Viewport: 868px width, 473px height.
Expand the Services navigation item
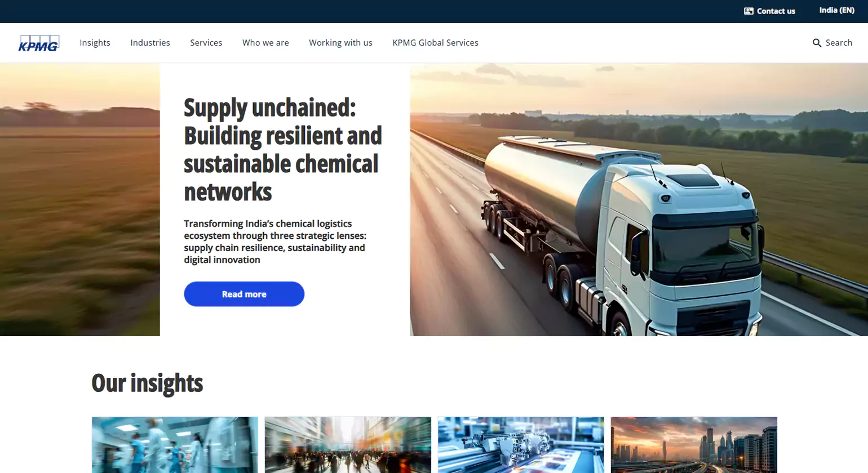click(x=206, y=43)
